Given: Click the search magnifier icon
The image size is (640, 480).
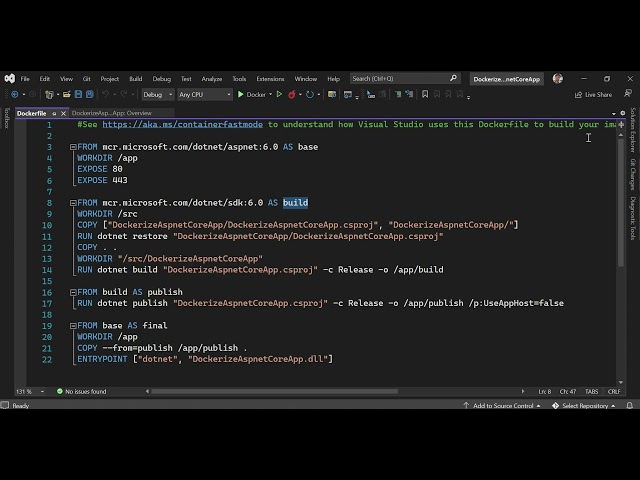Looking at the screenshot, I should 453,78.
